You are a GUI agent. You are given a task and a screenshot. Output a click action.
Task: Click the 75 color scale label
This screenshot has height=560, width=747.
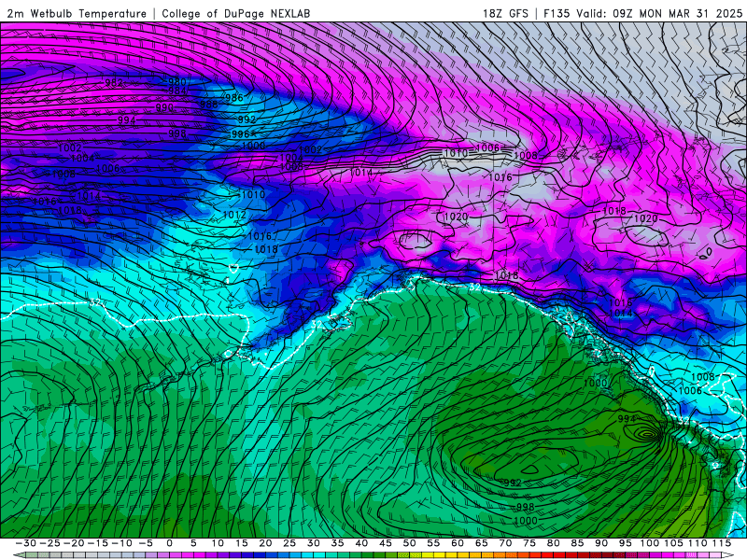(529, 543)
